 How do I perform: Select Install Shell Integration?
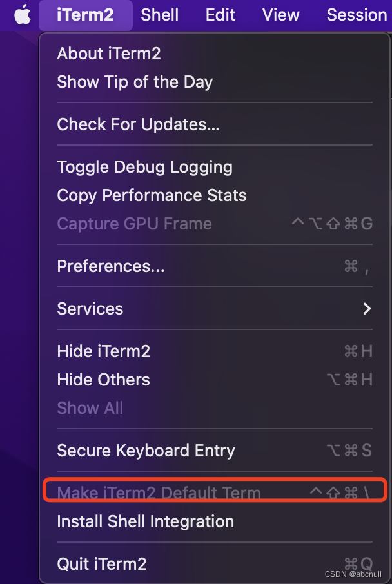pyautogui.click(x=215, y=521)
